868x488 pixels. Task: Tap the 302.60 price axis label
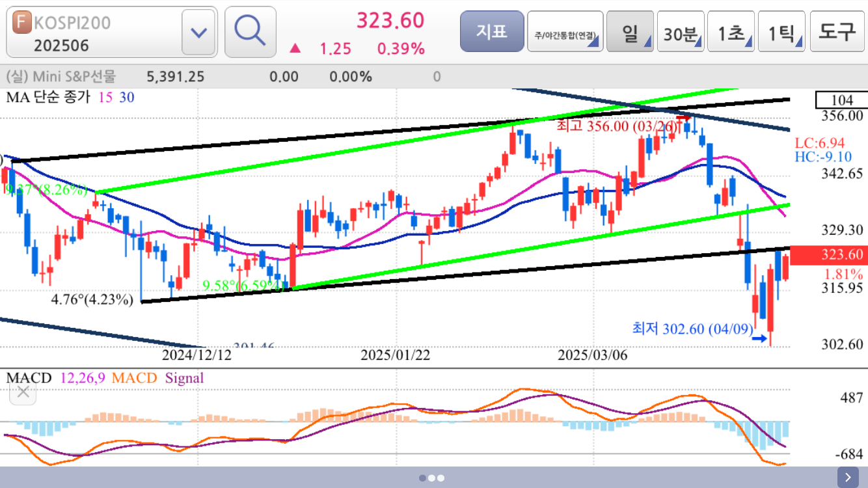click(843, 344)
